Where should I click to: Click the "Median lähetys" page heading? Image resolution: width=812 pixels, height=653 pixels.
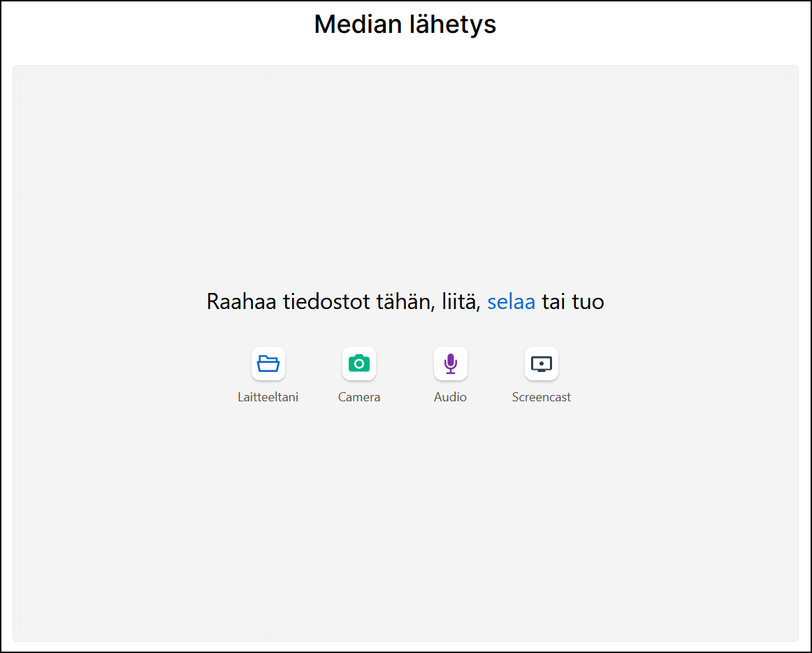405,24
